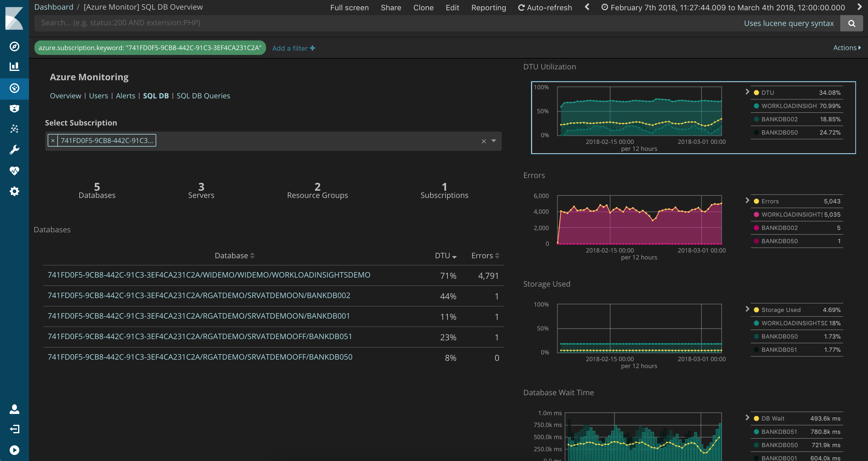The height and width of the screenshot is (461, 868).
Task: Open the Visualize bar chart icon
Action: (14, 66)
